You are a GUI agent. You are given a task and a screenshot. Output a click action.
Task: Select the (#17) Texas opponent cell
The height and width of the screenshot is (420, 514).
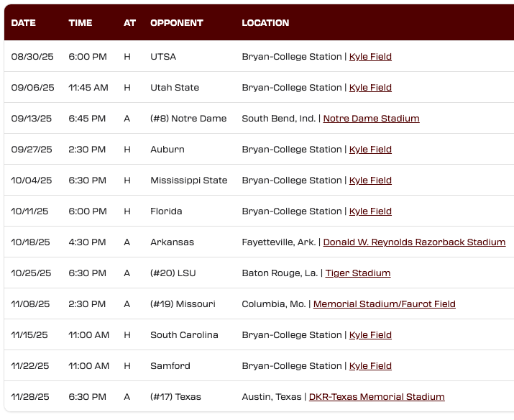(x=175, y=396)
